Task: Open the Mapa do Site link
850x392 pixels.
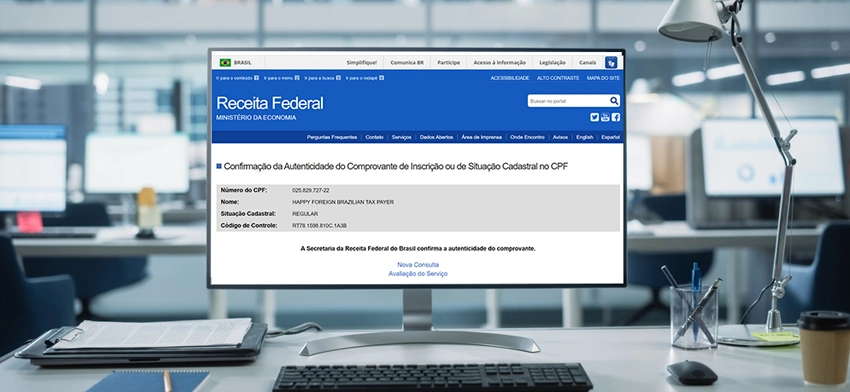Action: [603, 78]
